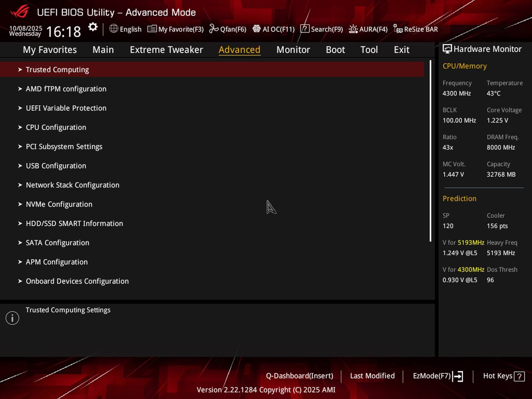Open Onboard Devices Configuration
532x399 pixels.
[x=77, y=281]
